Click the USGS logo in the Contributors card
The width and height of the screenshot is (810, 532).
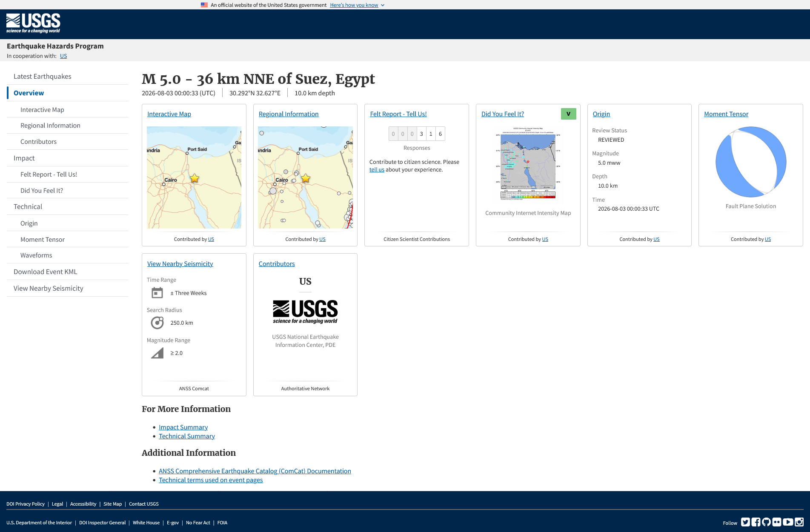pyautogui.click(x=305, y=312)
